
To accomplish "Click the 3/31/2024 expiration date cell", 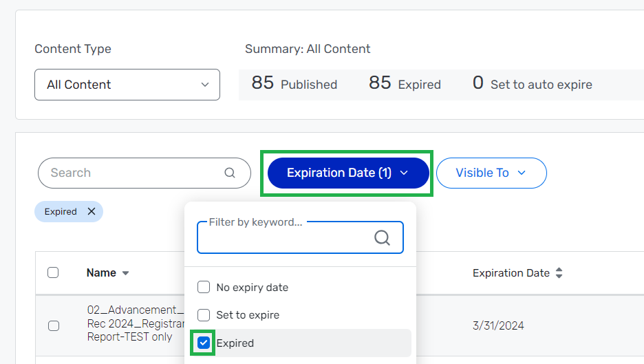I will pyautogui.click(x=498, y=325).
